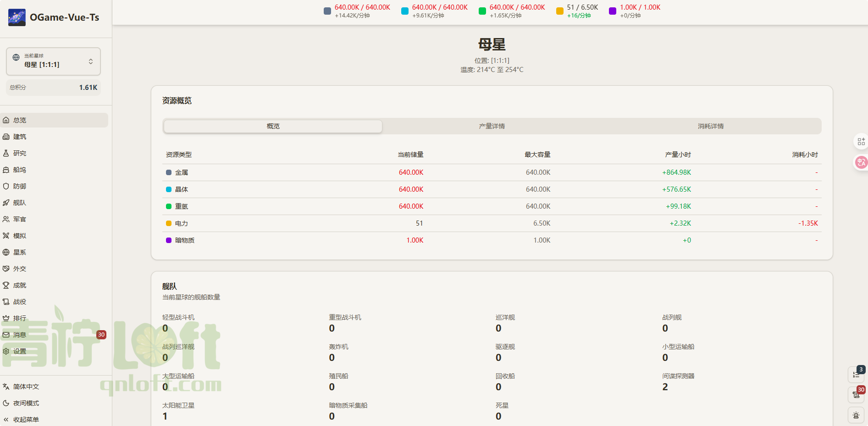Open the translation/language icon on the right edge
868x426 pixels.
(861, 162)
